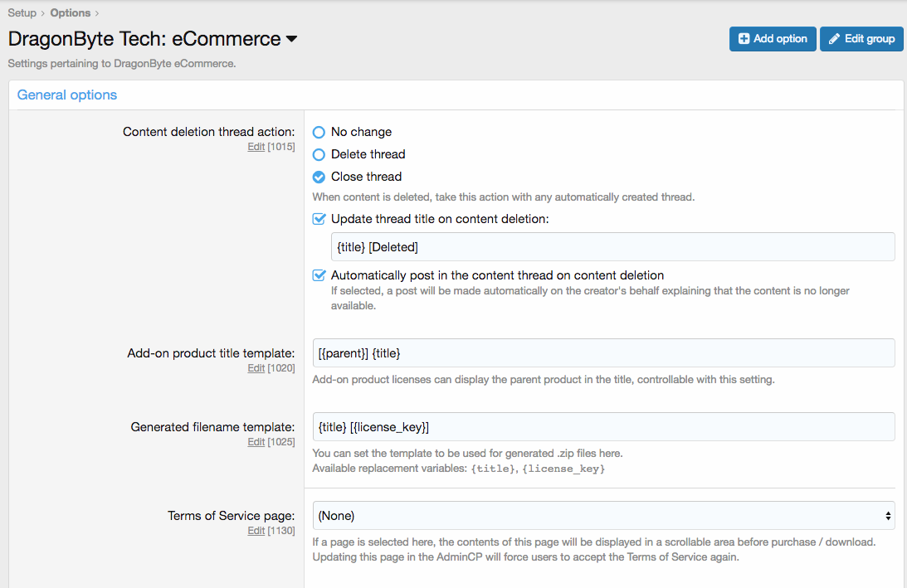Go to Options in the breadcrumb
The width and height of the screenshot is (907, 588).
coord(70,12)
